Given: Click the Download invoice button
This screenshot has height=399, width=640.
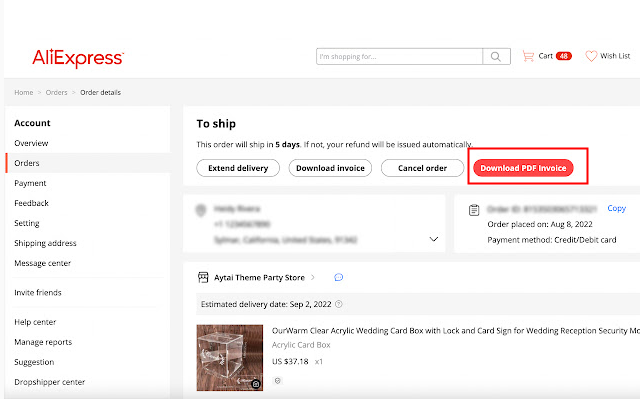Looking at the screenshot, I should coord(330,168).
